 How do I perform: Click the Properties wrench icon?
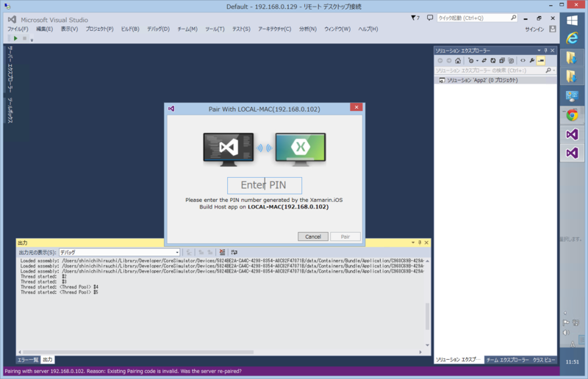[x=531, y=60]
